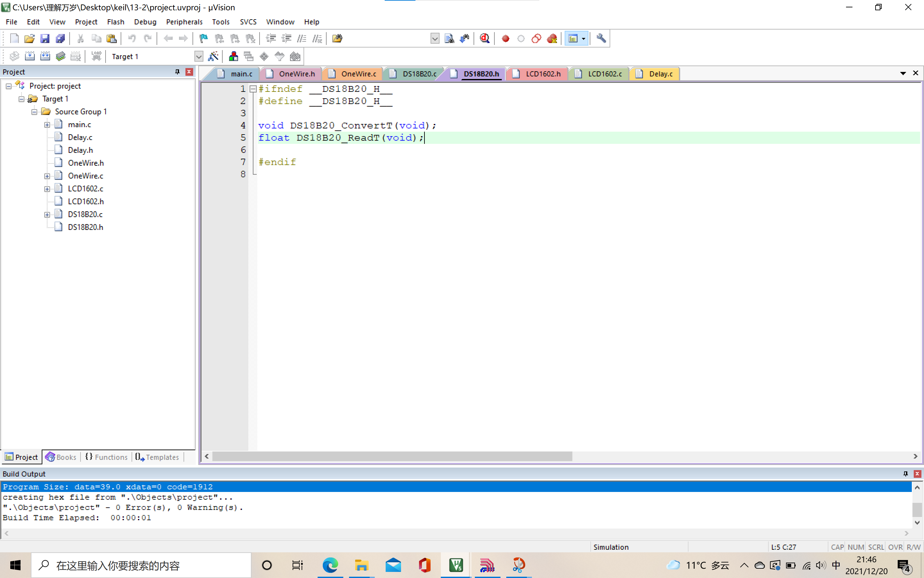Click the Rebuild all target files icon

pyautogui.click(x=45, y=57)
